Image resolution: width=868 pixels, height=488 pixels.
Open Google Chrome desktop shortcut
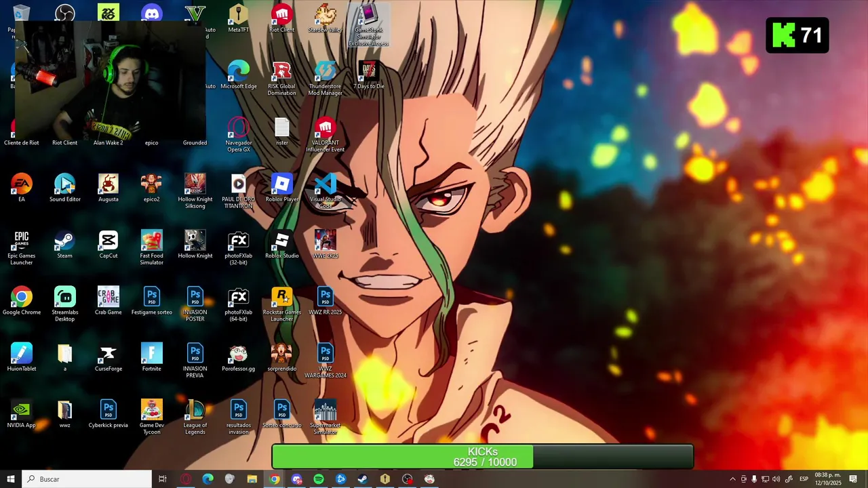pos(22,302)
